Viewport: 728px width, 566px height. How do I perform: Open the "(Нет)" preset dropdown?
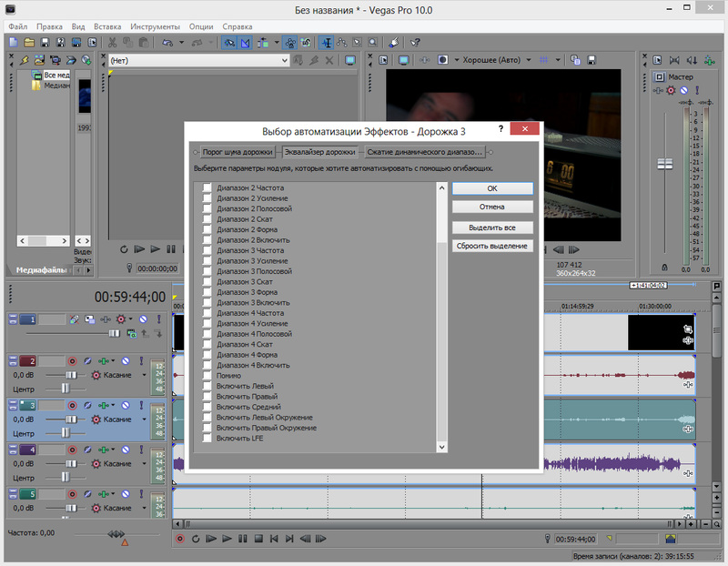283,60
